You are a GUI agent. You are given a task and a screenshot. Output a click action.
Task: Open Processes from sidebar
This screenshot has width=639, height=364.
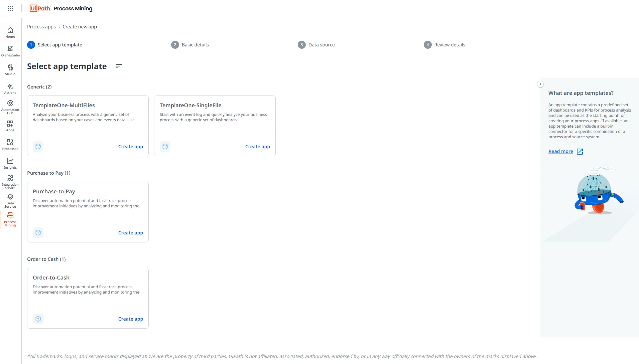point(10,145)
